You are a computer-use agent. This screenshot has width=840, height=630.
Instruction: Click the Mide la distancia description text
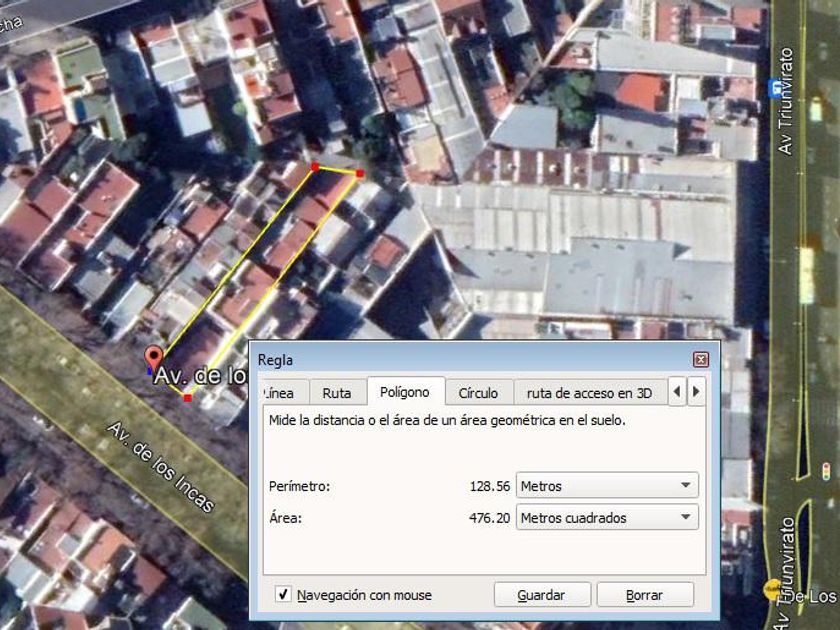click(x=447, y=421)
